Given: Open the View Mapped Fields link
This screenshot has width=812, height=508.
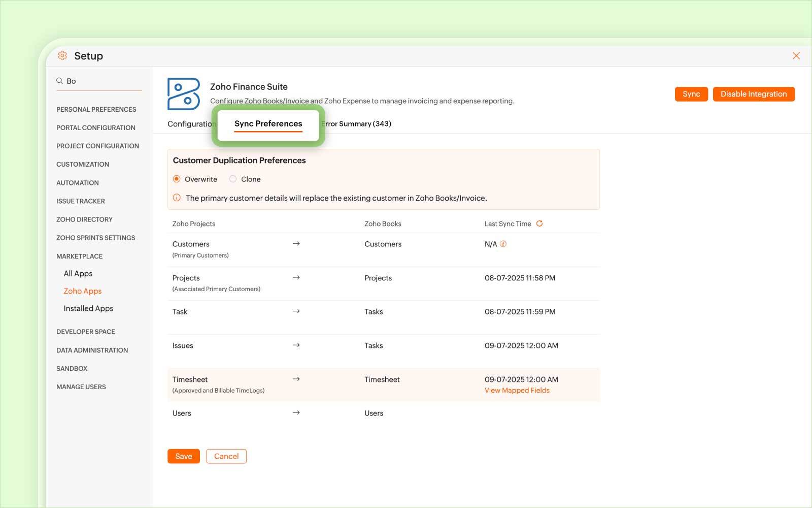Looking at the screenshot, I should (517, 390).
